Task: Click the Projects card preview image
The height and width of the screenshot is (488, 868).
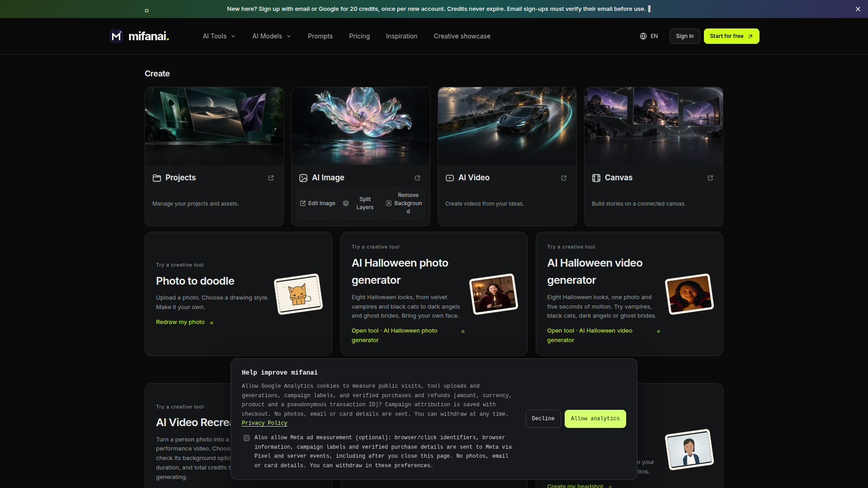Action: [x=214, y=126]
